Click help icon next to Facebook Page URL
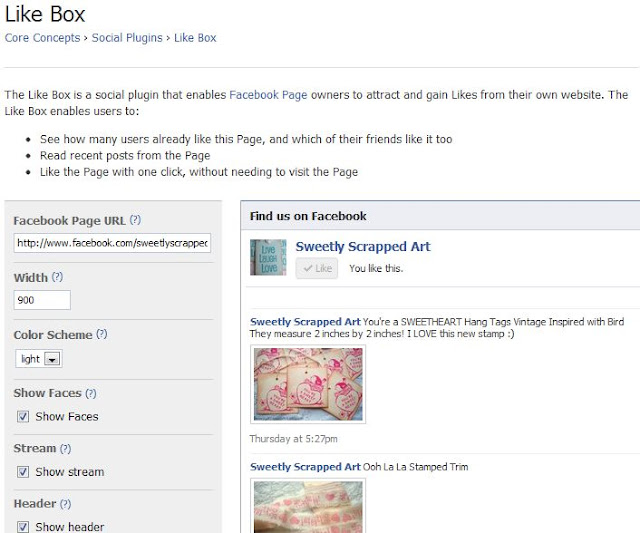The height and width of the screenshot is (533, 640). [135, 220]
